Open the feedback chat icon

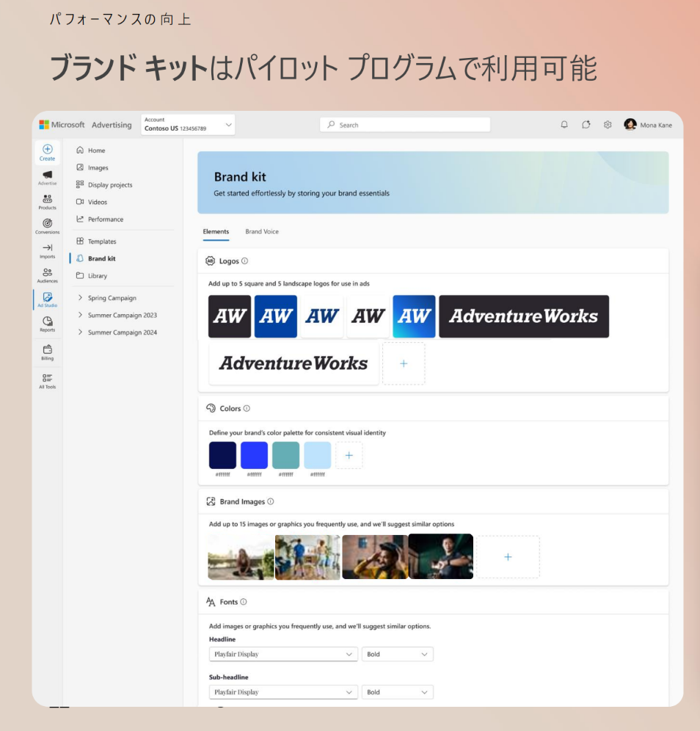click(x=586, y=125)
